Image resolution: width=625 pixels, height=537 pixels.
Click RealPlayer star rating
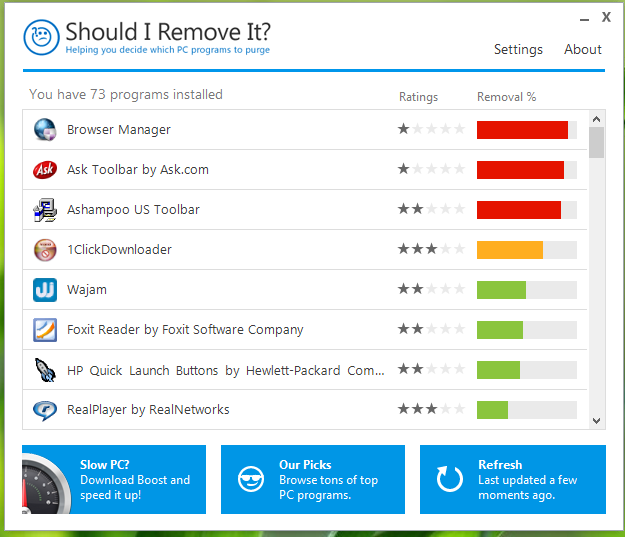(x=431, y=409)
